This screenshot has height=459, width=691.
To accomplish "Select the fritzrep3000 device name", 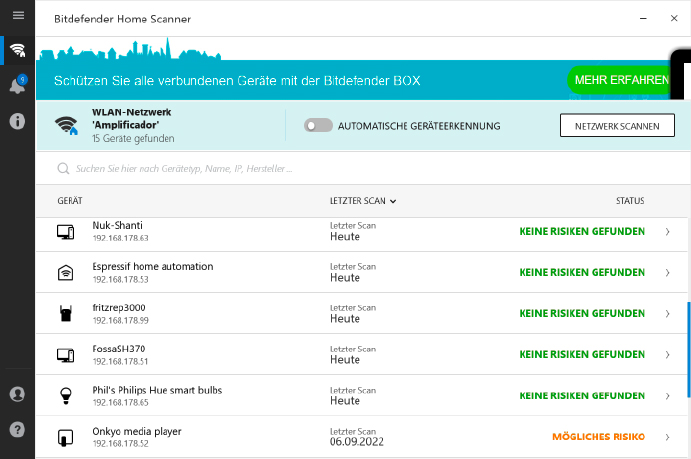I will 119,307.
